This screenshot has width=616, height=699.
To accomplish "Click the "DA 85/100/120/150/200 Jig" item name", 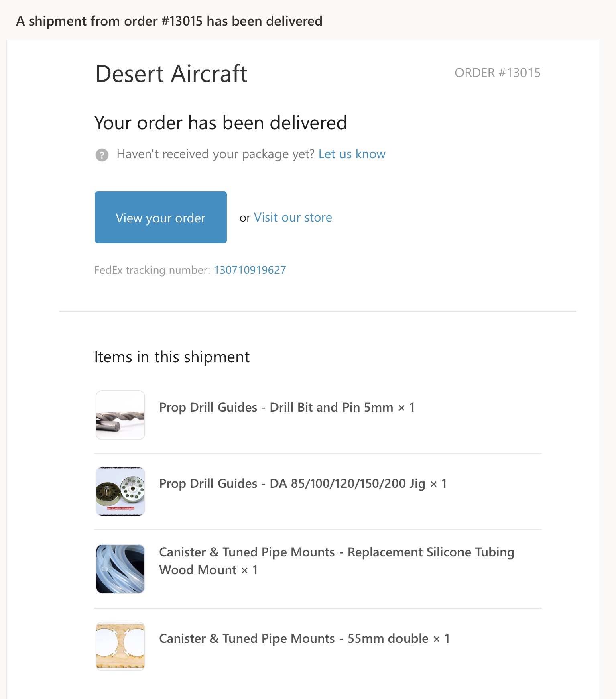I will [x=347, y=484].
